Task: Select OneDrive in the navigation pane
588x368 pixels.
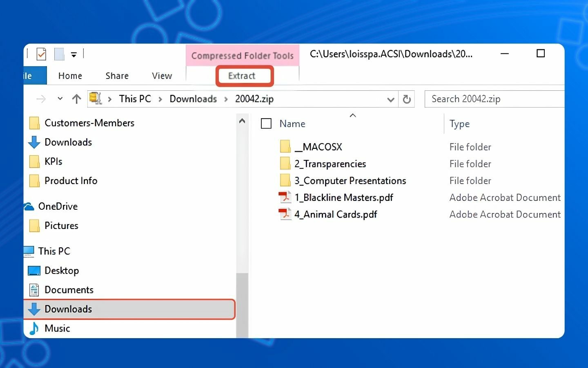Action: 58,206
